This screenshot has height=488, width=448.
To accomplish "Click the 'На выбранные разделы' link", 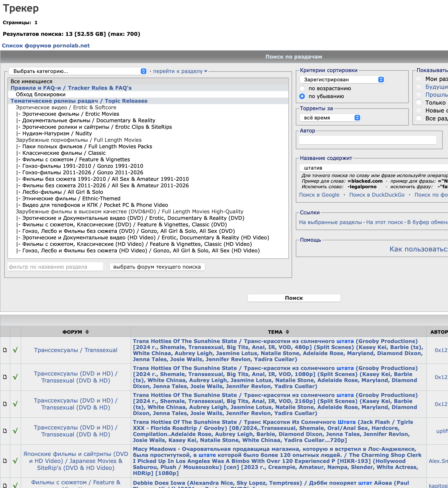I will coord(330,222).
